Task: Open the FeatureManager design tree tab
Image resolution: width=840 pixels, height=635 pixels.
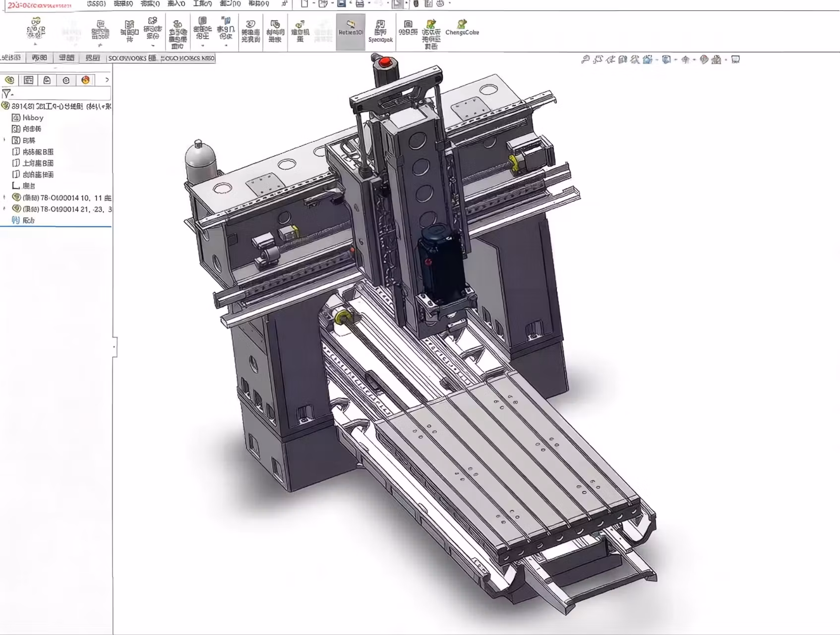Action: [9, 80]
